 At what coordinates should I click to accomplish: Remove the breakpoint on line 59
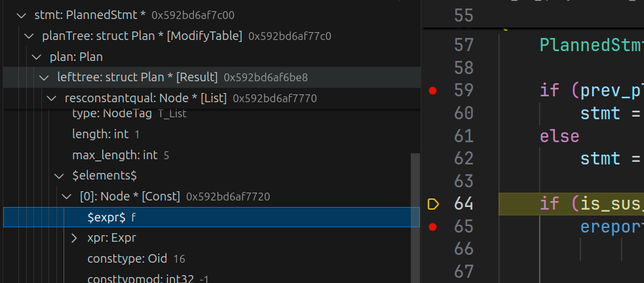(x=432, y=90)
